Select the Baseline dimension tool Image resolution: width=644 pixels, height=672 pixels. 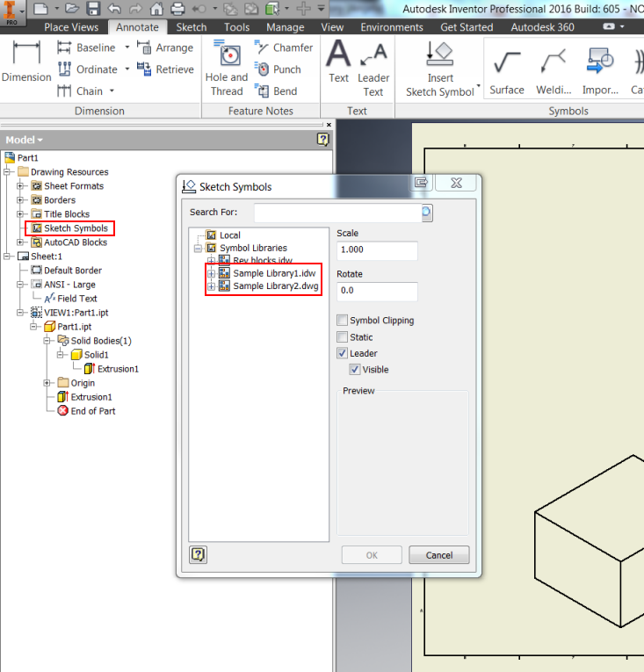[87, 47]
